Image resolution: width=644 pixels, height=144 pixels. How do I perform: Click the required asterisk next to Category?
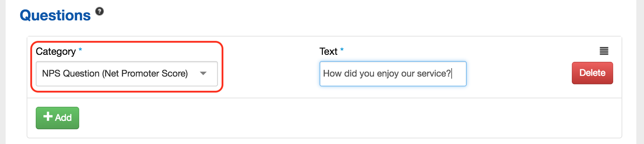click(x=80, y=50)
